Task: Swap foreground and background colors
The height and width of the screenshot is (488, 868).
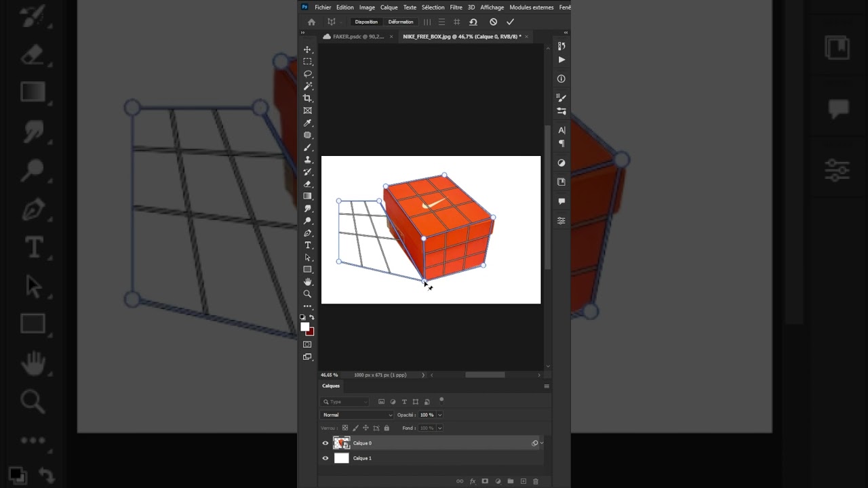Action: [312, 317]
